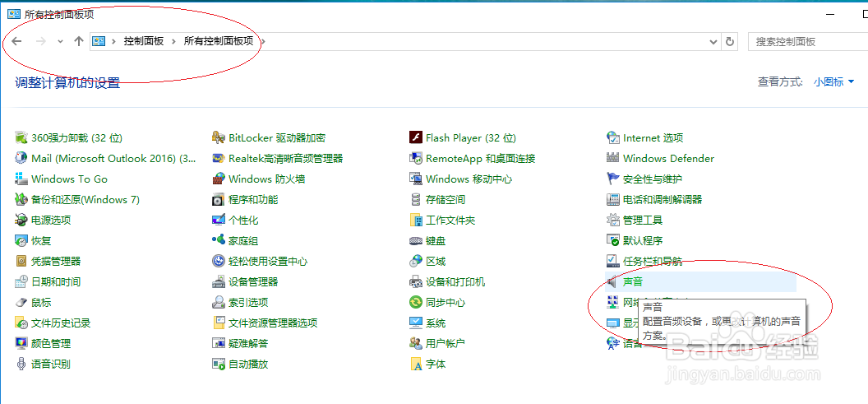Click the 控制面板 breadcrumb
Screen dimensions: 868x404
[x=144, y=42]
